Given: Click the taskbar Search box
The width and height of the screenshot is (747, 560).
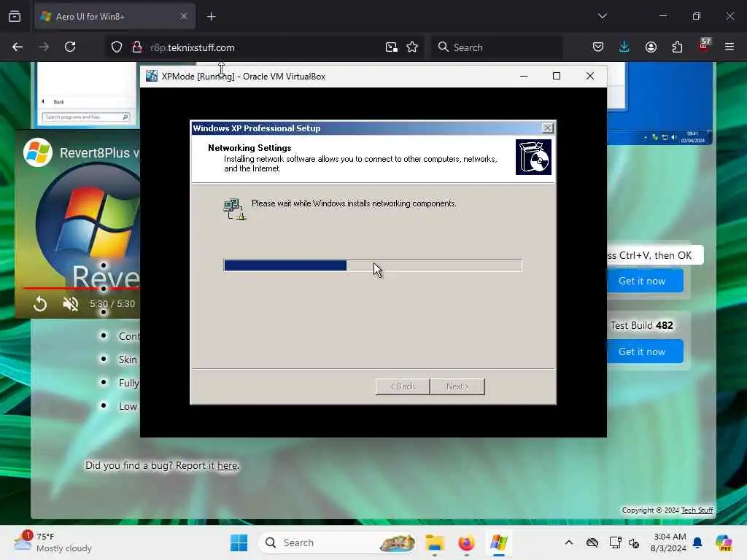Looking at the screenshot, I should pos(337,542).
